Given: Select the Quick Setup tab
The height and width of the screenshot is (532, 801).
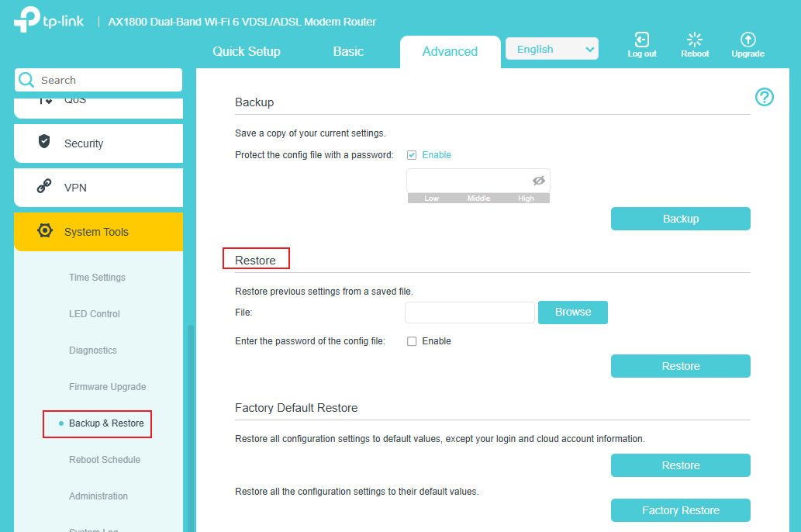Looking at the screenshot, I should tap(246, 51).
